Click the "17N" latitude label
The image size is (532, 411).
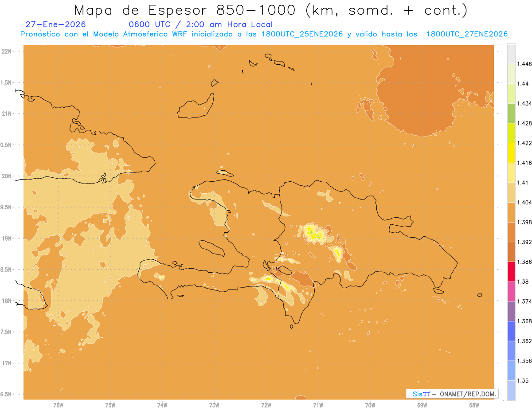(7, 363)
